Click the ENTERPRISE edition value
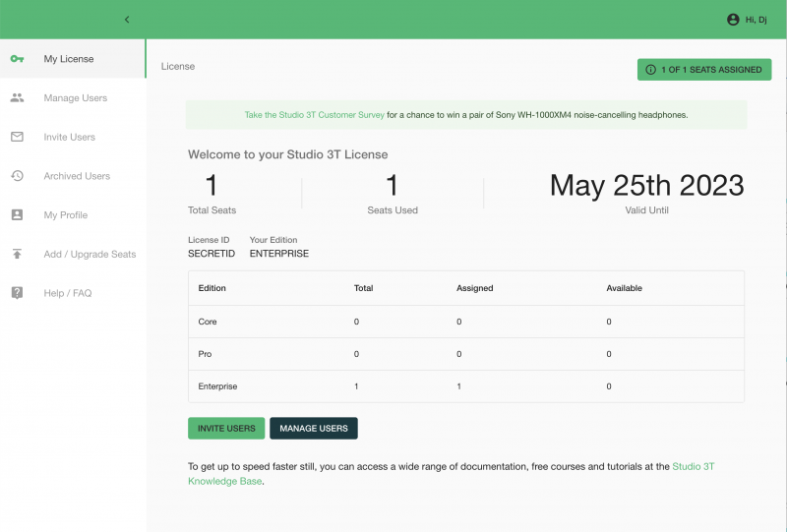 (x=279, y=254)
